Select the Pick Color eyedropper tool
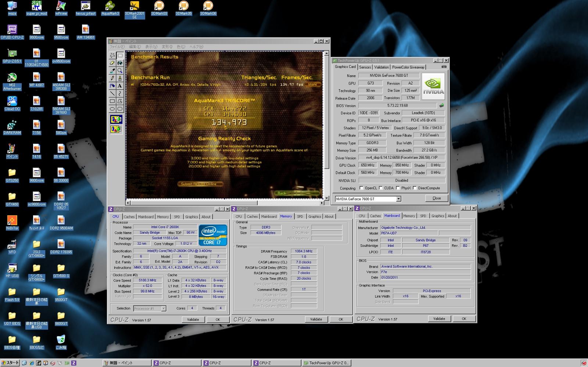Viewport: 588px width, 367px height. pos(112,71)
